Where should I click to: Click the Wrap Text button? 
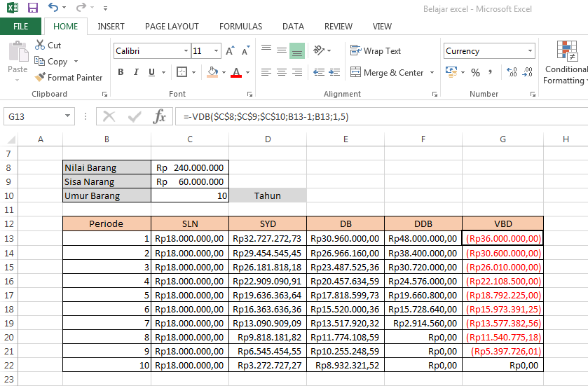376,50
